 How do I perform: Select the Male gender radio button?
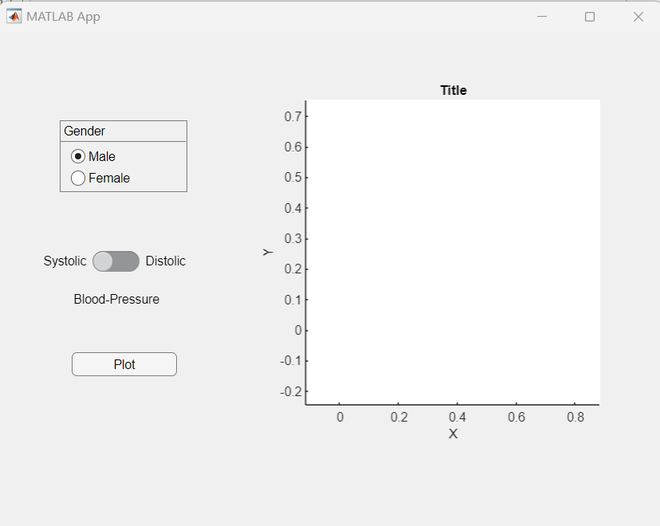coord(78,156)
